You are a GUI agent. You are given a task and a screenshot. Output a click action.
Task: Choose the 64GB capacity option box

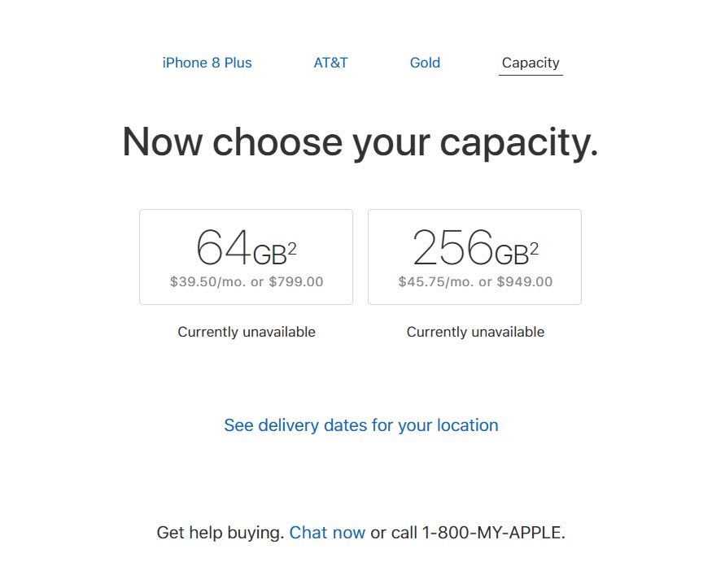point(246,257)
